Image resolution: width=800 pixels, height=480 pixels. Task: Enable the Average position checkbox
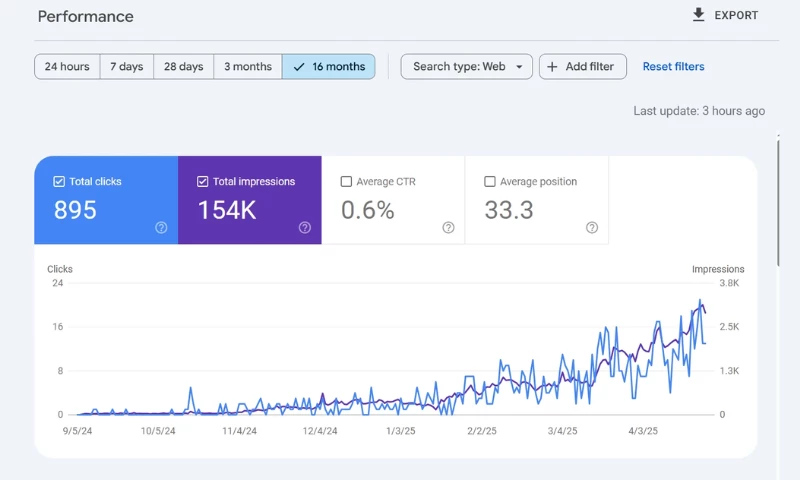tap(490, 182)
